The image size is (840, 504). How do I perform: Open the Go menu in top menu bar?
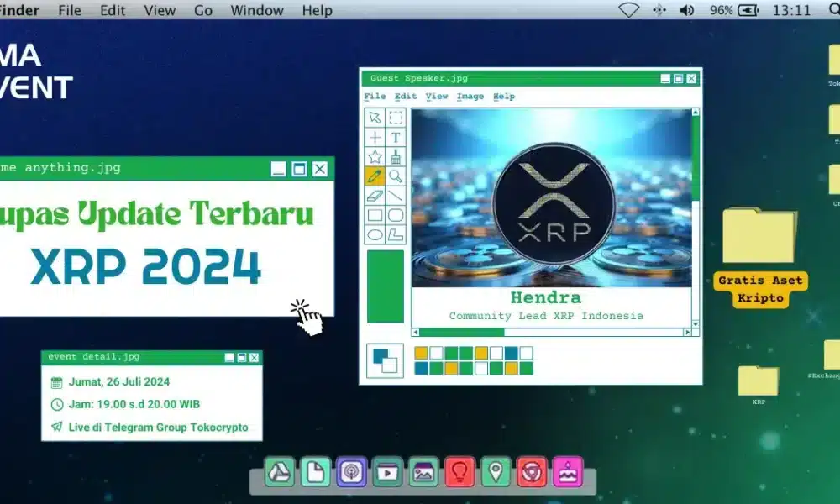click(x=203, y=10)
